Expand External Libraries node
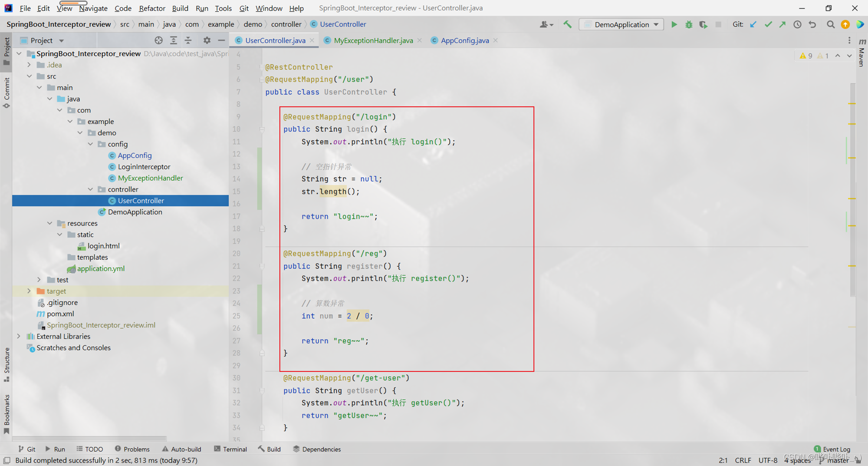The height and width of the screenshot is (466, 868). point(19,336)
